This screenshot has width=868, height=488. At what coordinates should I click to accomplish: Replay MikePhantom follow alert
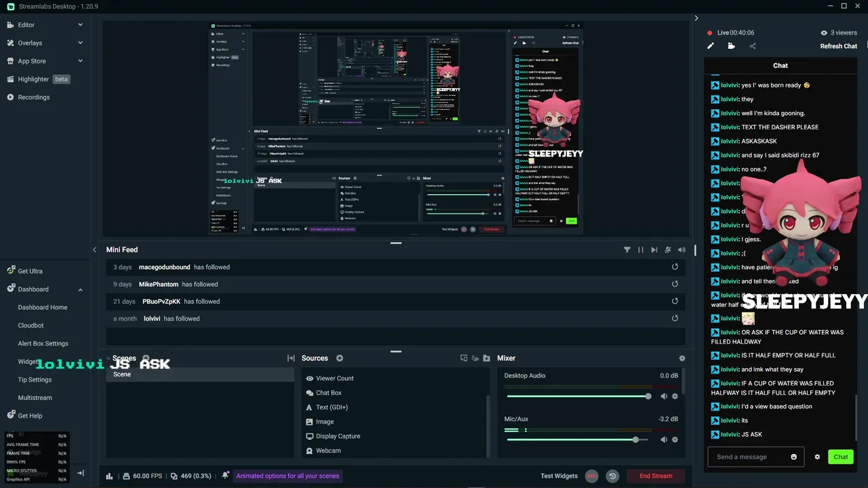point(675,284)
